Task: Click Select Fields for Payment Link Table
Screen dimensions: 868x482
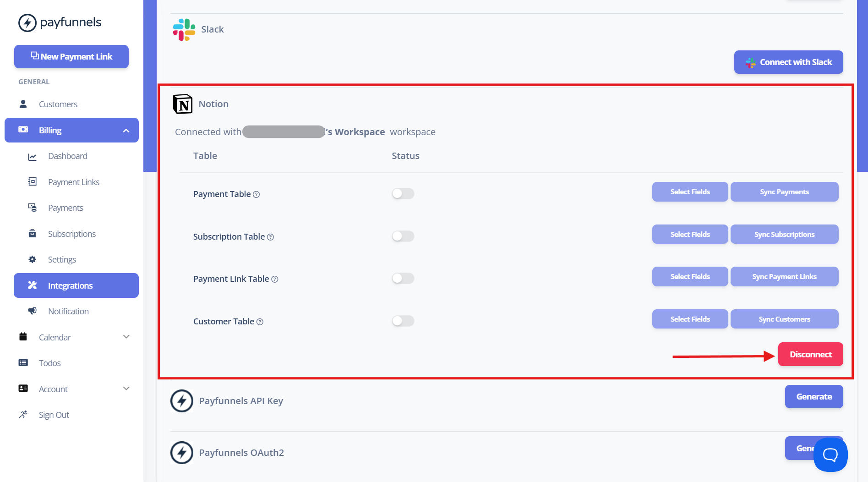Action: 690,276
